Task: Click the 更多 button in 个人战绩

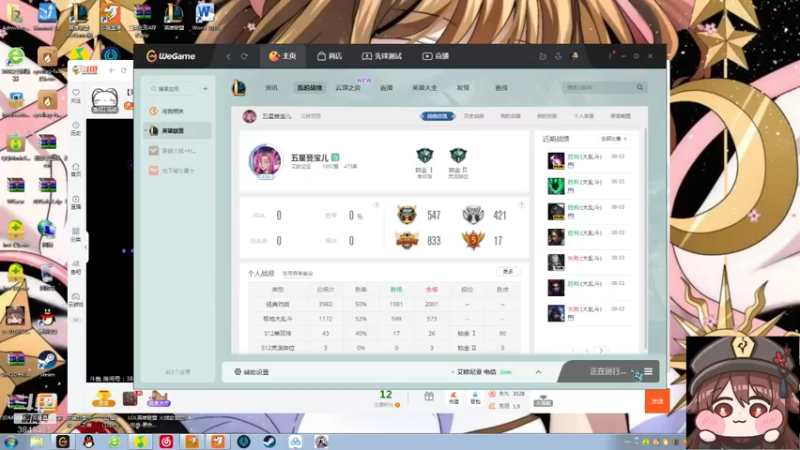Action: (x=508, y=271)
